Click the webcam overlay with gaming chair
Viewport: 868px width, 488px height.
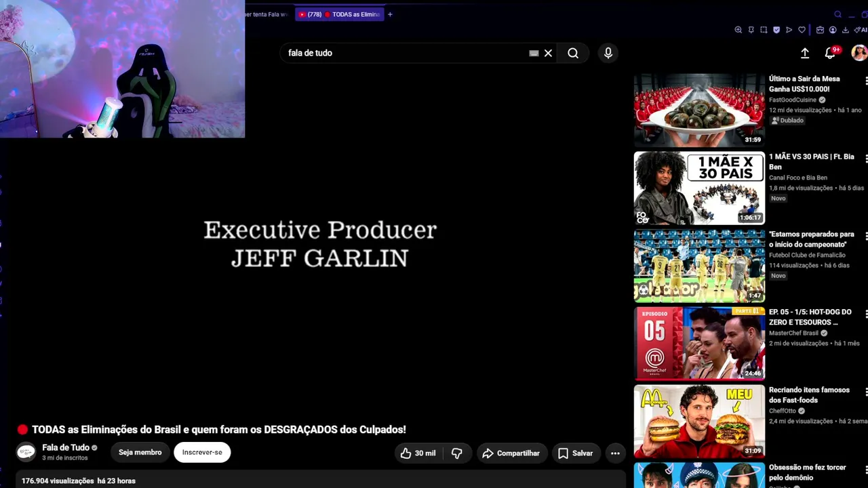click(x=122, y=69)
